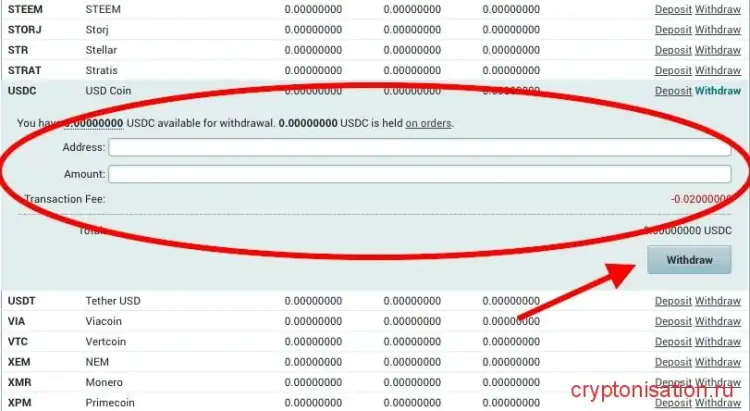
Task: Open Deposit link for Tether USD
Action: pos(673,301)
